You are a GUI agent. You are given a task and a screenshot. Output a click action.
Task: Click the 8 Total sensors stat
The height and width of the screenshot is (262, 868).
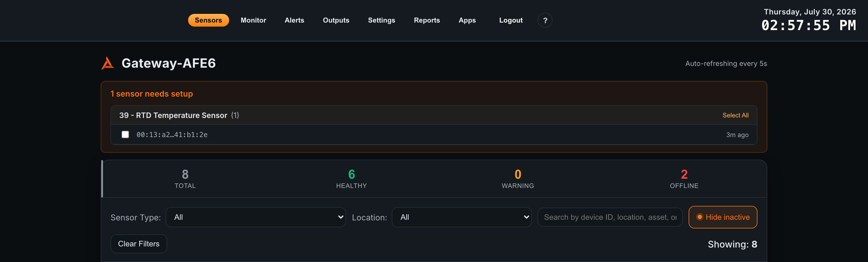(185, 179)
